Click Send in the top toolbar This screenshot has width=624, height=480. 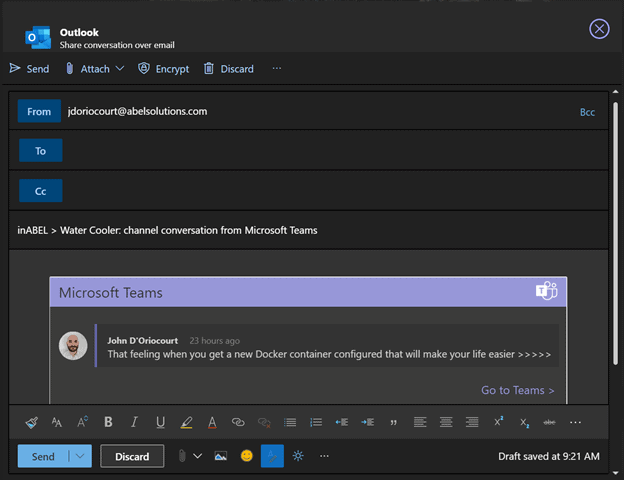[x=29, y=69]
